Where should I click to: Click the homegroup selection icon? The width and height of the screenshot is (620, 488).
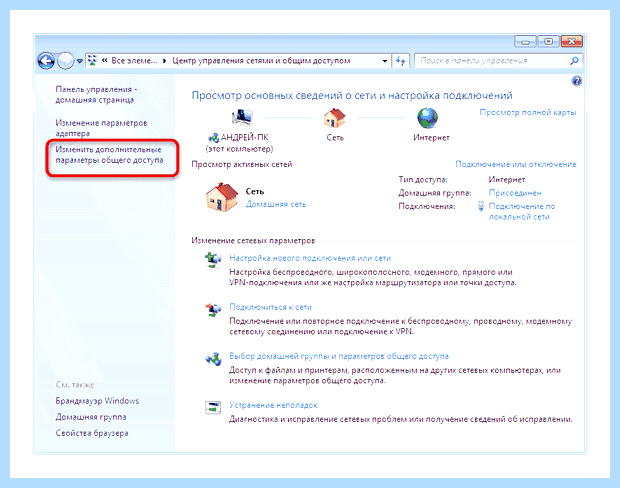pyautogui.click(x=213, y=359)
